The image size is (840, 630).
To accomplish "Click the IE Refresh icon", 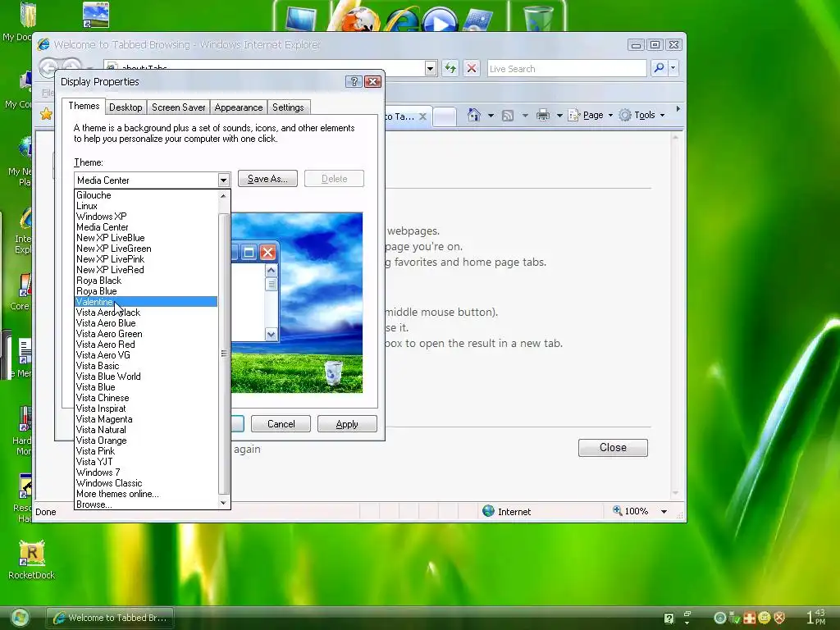I will click(450, 68).
